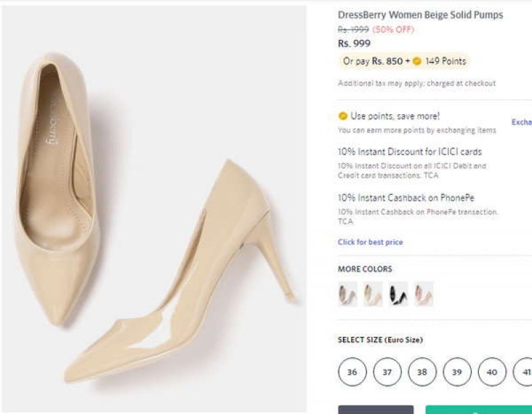Viewport: 532px width, 414px height.
Task: Click the teal add-to-bag button at bottom
Action: click(x=479, y=409)
